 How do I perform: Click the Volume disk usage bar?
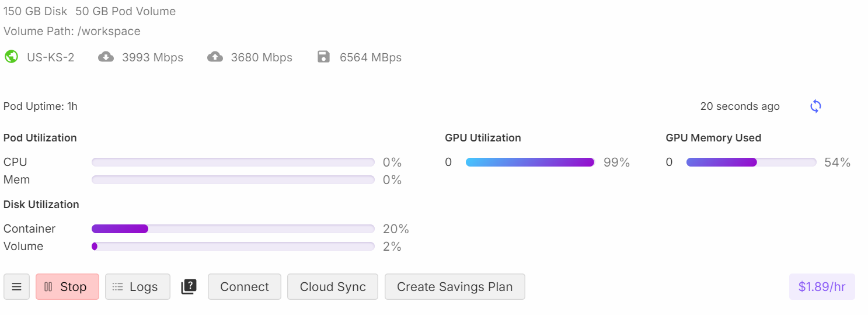[233, 246]
